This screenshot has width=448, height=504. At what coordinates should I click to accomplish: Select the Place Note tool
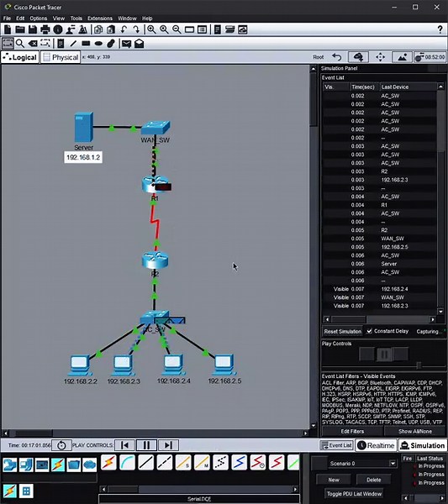coord(61,44)
